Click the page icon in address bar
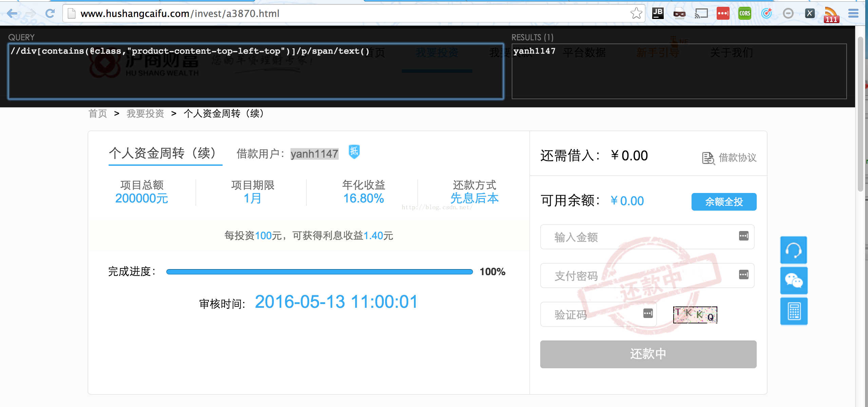868x407 pixels. pyautogui.click(x=72, y=14)
